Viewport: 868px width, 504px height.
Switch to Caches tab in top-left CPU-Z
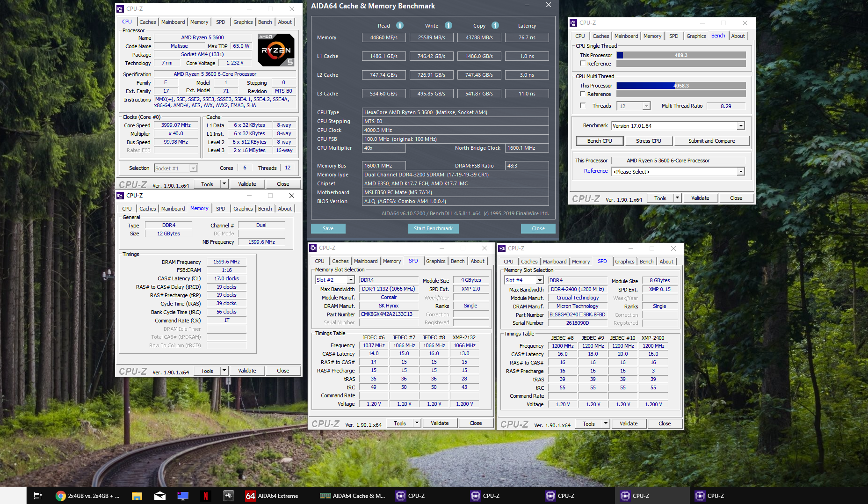tap(148, 22)
